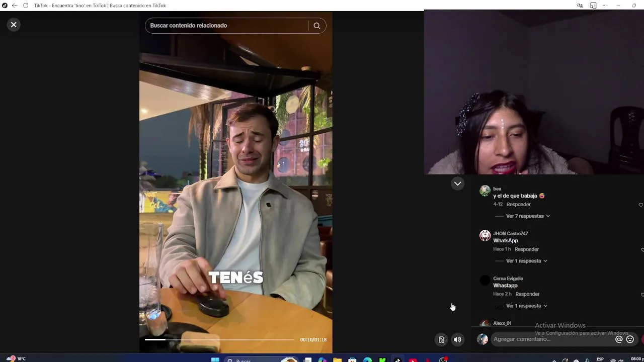Expand 'Ver 7 respuestas' under bea's comment

click(x=527, y=216)
